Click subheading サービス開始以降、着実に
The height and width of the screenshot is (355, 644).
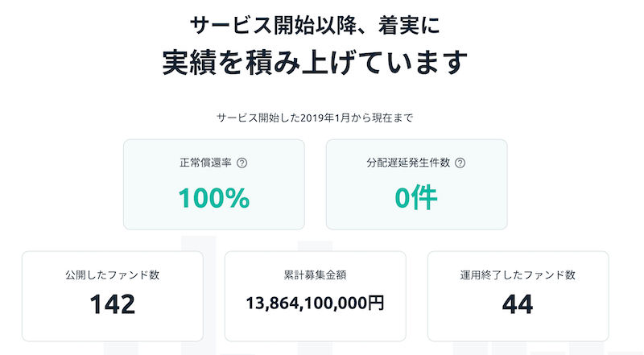click(315, 25)
